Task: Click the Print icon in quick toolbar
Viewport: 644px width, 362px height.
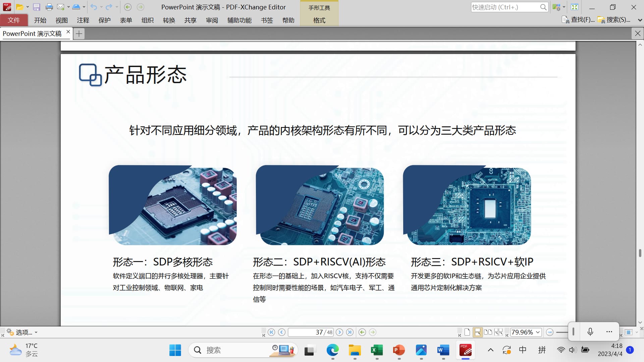Action: pos(49,7)
